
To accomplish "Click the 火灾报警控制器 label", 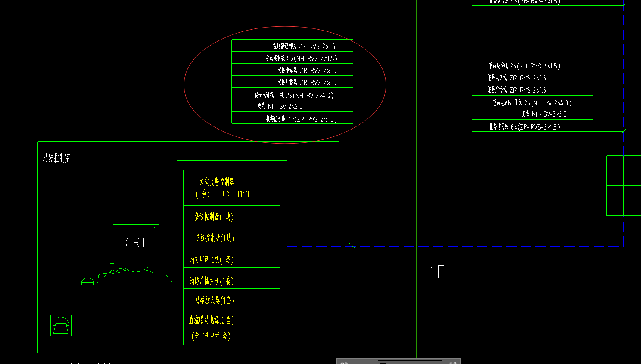I will (217, 182).
